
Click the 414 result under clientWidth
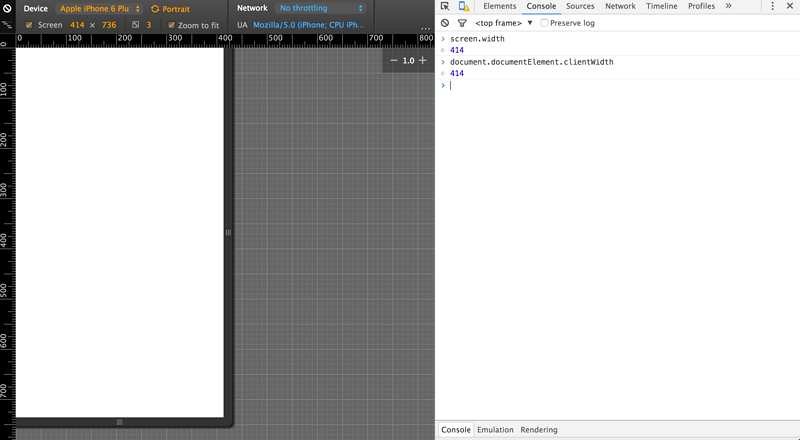coord(457,73)
